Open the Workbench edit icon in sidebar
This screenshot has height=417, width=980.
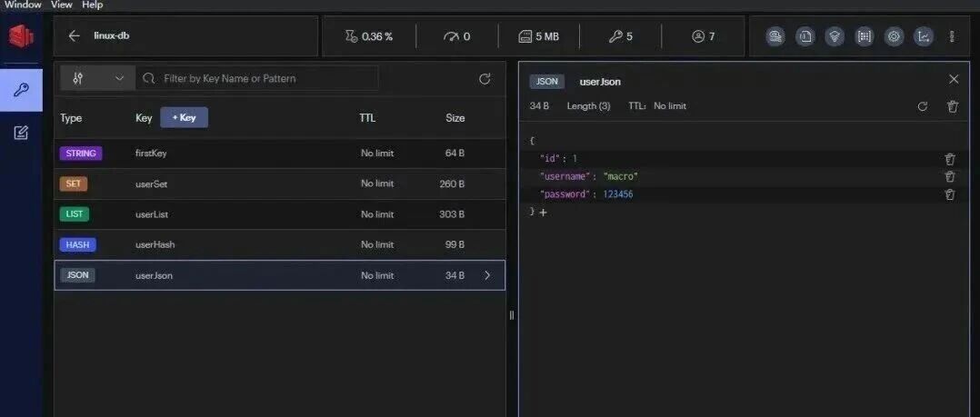pos(21,133)
